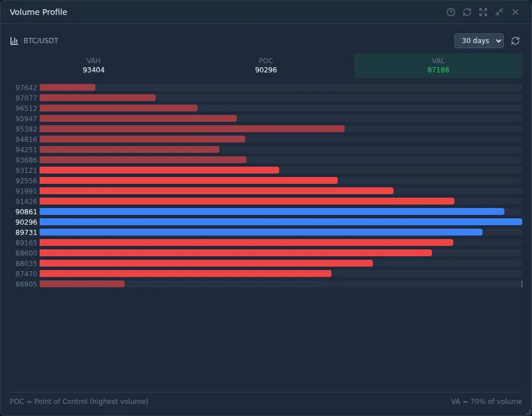Click the 94816 volume bar
Screen dimensions: 532x416
(142, 139)
